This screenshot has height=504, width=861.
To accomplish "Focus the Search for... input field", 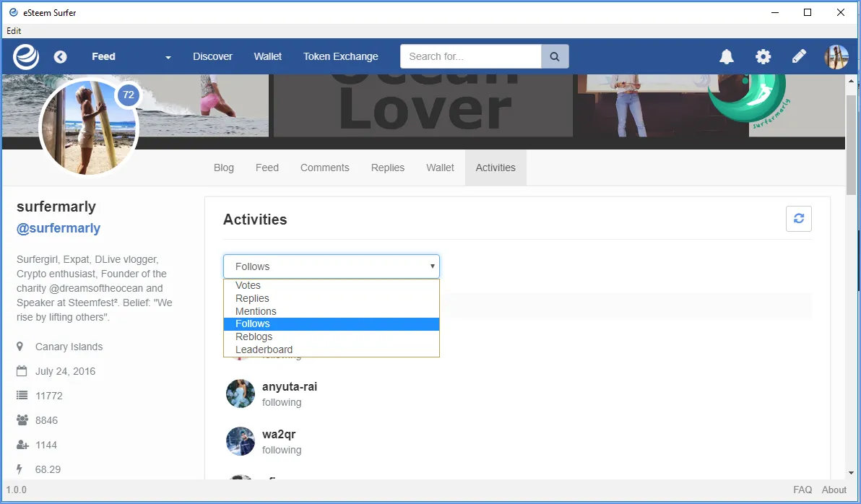I will (470, 56).
